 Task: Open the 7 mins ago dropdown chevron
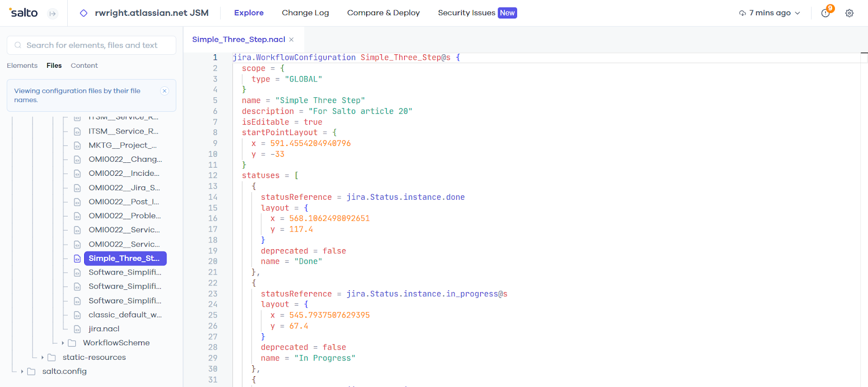point(797,13)
